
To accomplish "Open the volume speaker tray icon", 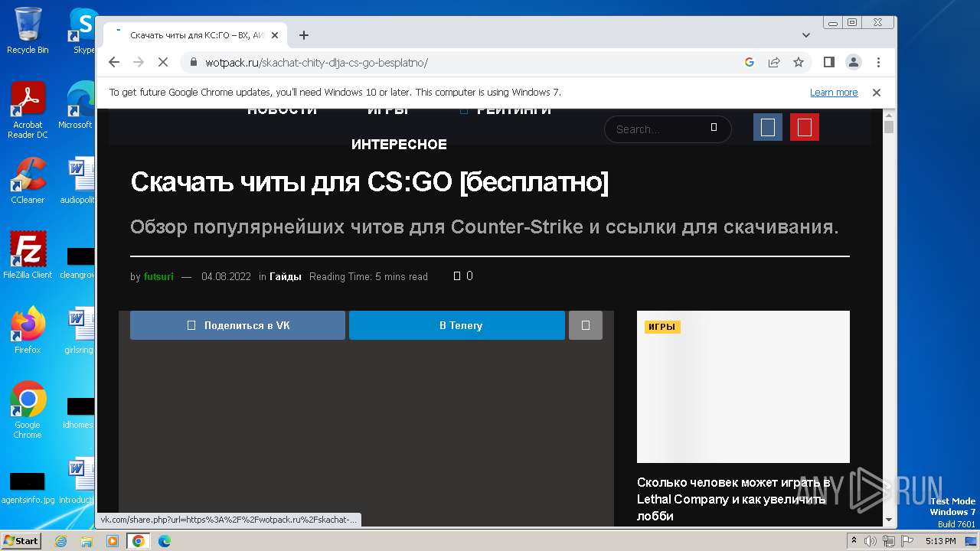I will (871, 541).
